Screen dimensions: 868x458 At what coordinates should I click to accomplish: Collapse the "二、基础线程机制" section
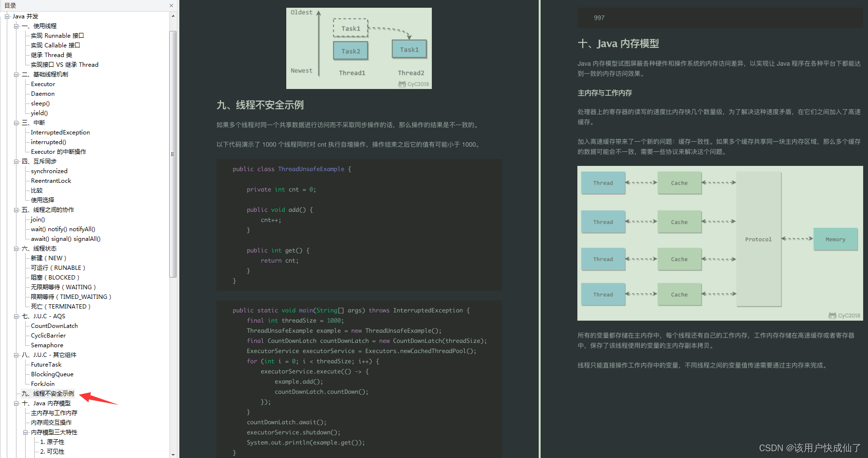pos(16,74)
